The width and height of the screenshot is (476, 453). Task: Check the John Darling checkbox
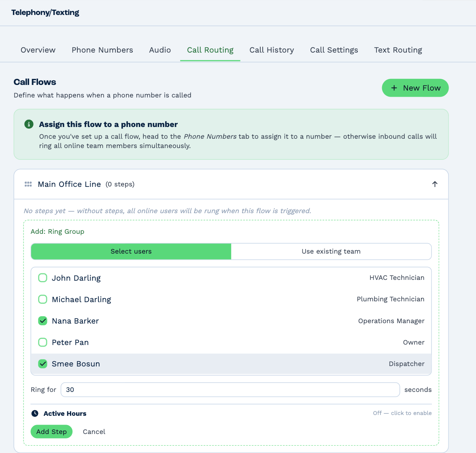point(42,277)
